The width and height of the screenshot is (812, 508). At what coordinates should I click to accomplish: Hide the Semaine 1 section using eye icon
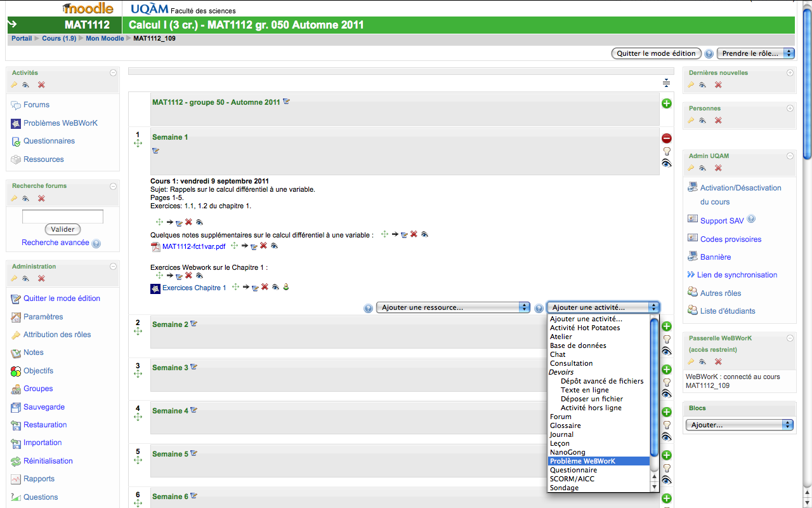(666, 164)
